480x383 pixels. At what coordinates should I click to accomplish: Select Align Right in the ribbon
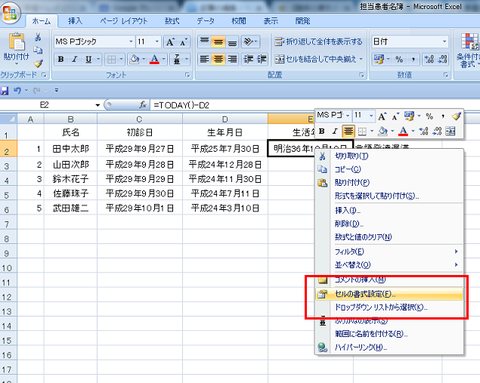pos(232,59)
